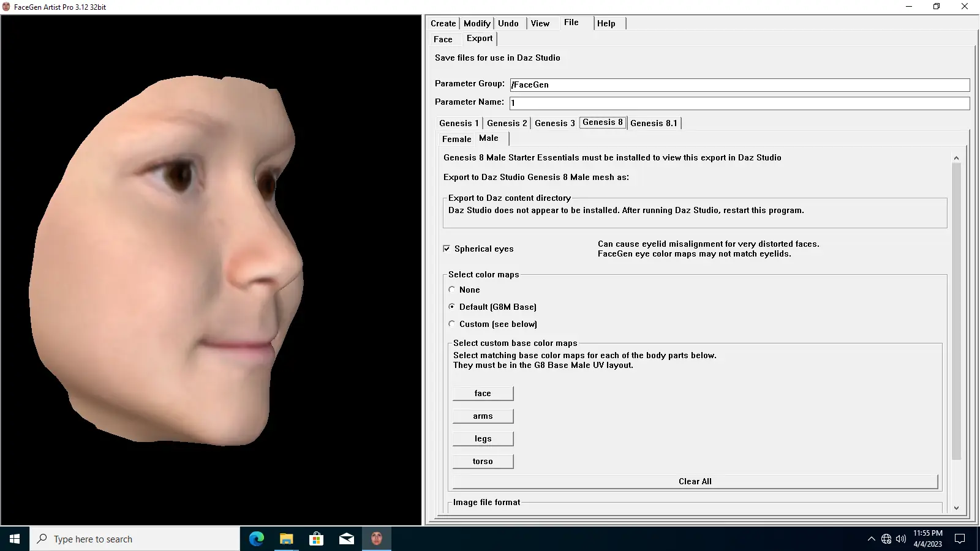
Task: Click the face color map button
Action: 483,393
